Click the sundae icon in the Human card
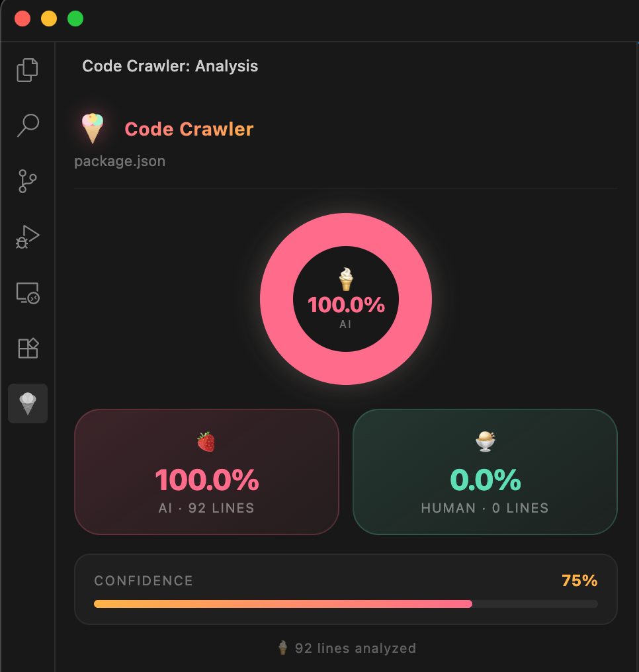Viewport: 639px width, 672px height. tap(486, 441)
